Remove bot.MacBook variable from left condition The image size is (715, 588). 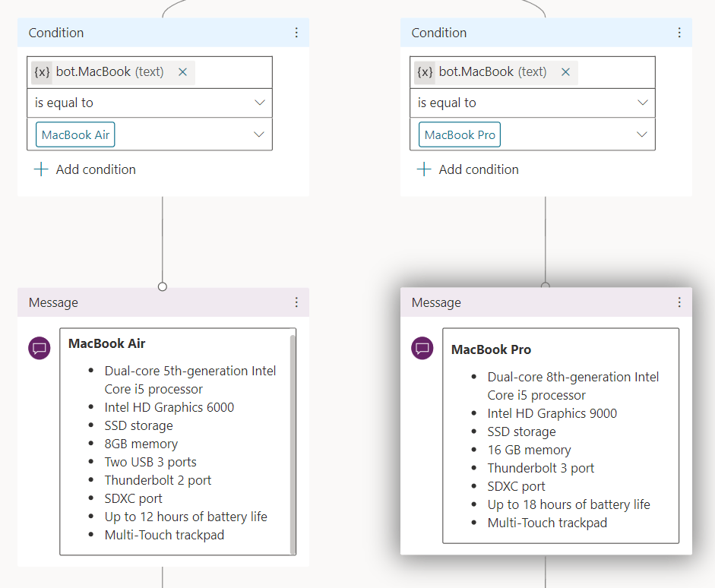182,72
